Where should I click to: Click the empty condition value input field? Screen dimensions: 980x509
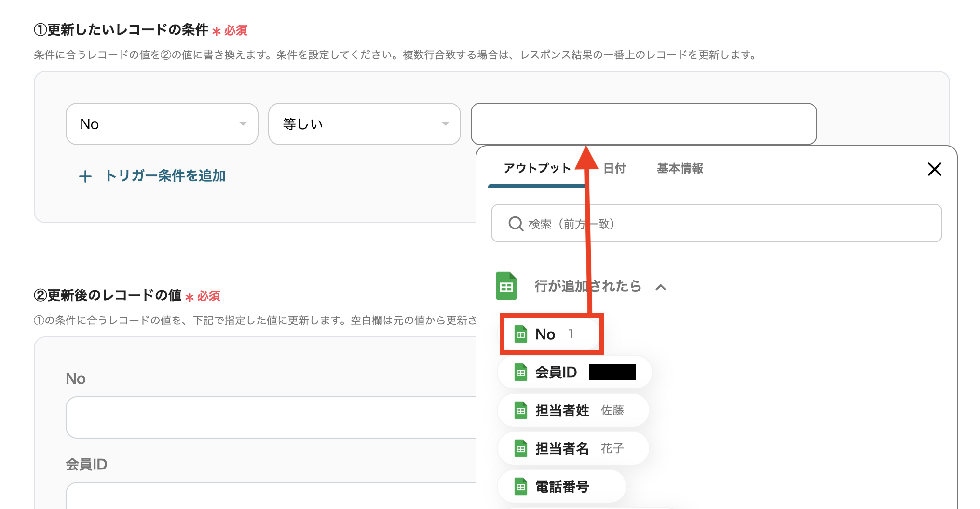[643, 124]
